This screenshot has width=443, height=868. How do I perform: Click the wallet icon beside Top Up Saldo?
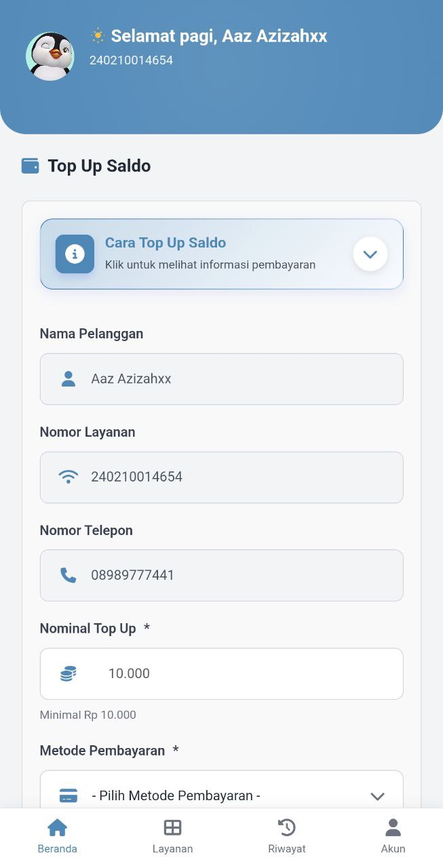(x=31, y=166)
